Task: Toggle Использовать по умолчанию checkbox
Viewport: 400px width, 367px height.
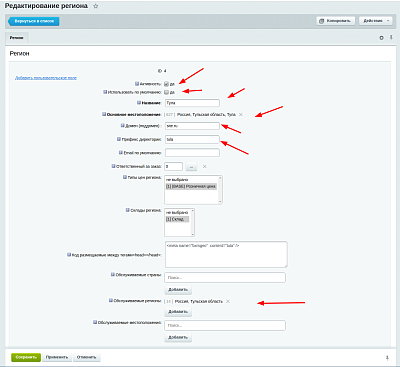Action: click(x=167, y=92)
